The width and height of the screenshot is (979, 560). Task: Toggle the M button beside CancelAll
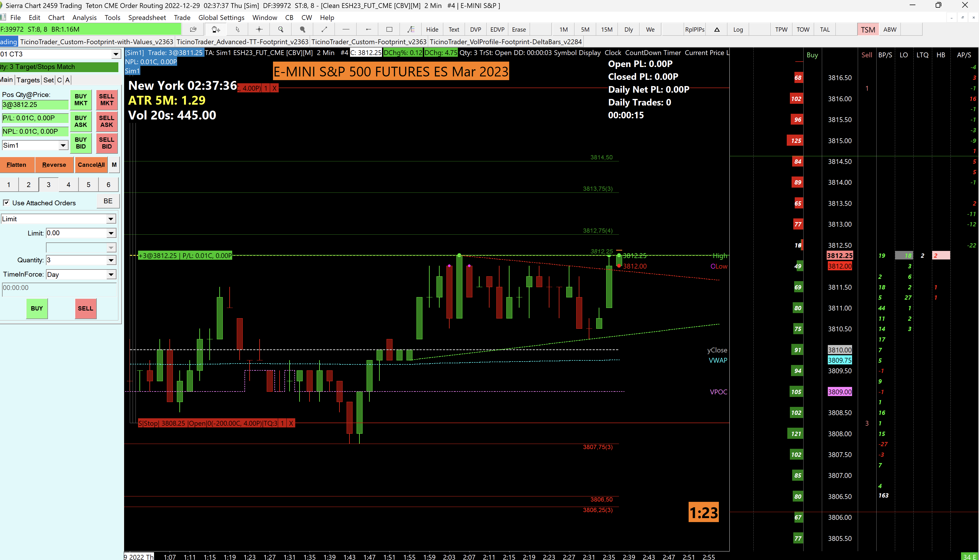(x=114, y=165)
